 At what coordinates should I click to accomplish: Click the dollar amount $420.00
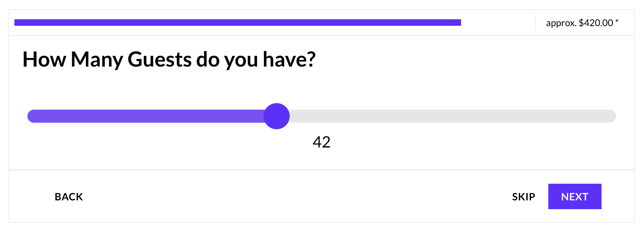point(596,23)
